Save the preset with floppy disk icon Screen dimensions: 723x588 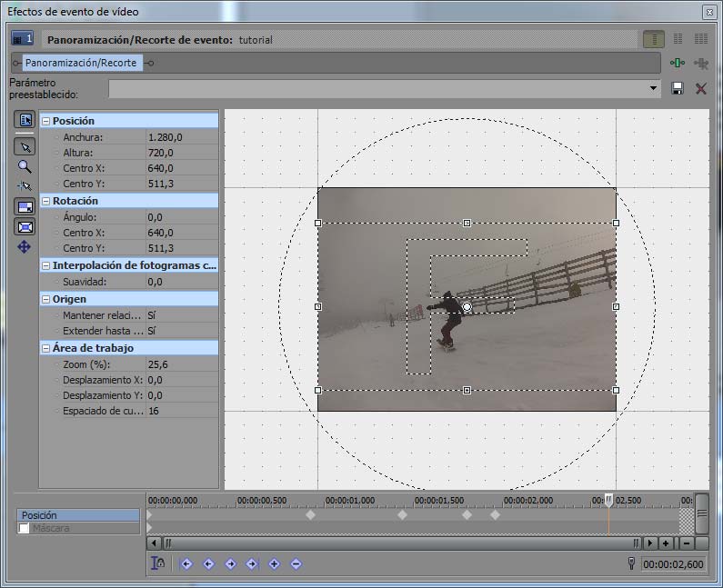coord(678,88)
